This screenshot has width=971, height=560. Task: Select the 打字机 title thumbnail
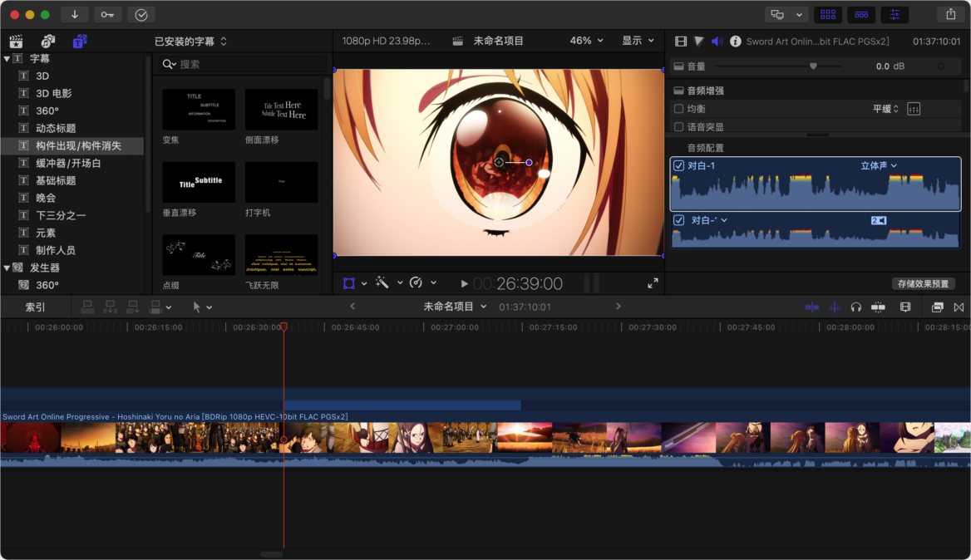pos(281,182)
